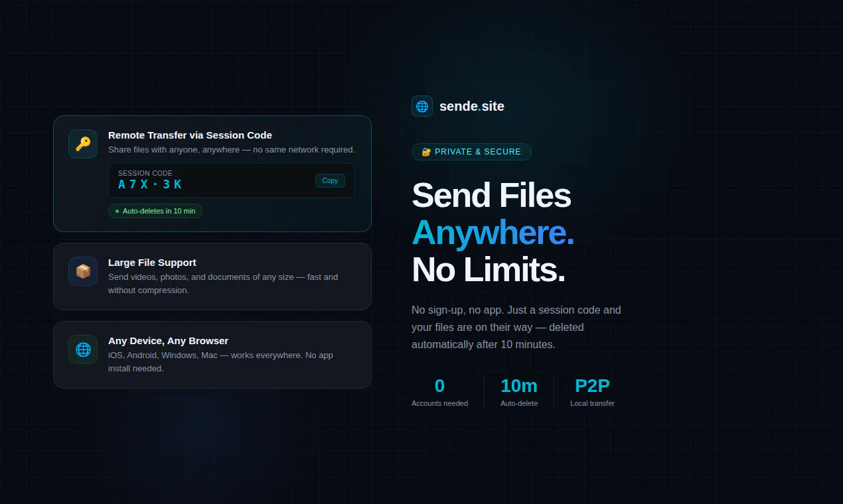
Task: Click the No Limits. headline
Action: click(x=489, y=270)
